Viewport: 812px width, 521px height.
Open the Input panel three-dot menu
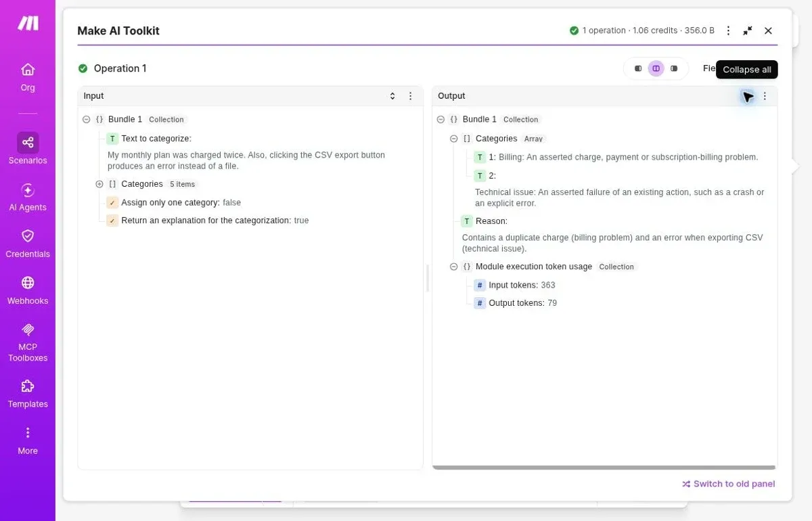tap(410, 96)
